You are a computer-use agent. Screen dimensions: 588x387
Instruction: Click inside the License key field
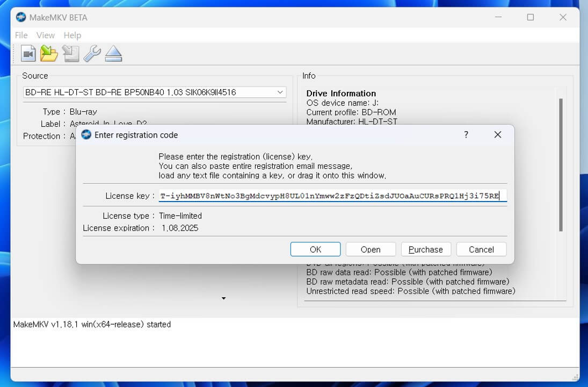click(332, 196)
